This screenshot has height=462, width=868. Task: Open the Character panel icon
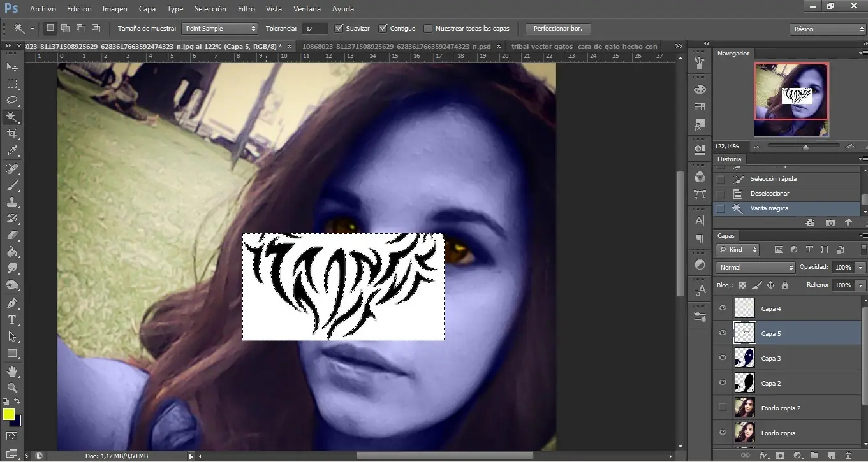[x=700, y=221]
